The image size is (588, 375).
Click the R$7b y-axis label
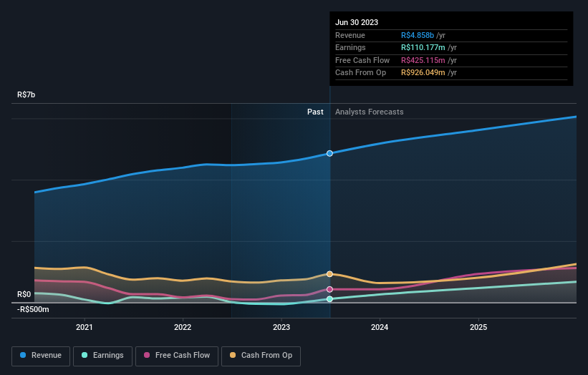26,94
